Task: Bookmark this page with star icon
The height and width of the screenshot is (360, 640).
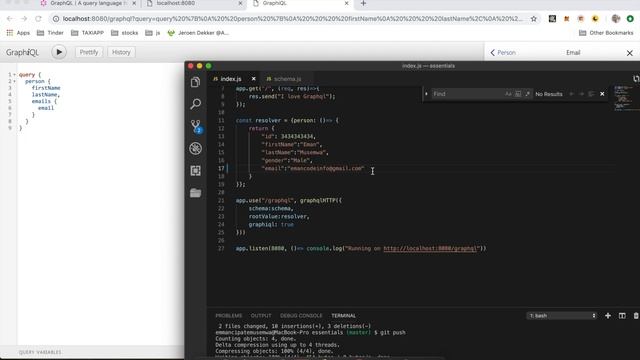Action: (533, 19)
